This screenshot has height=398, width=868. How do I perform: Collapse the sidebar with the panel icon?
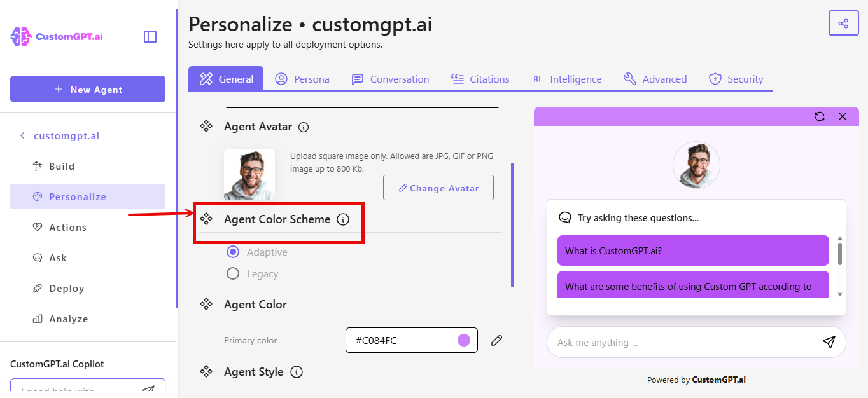pos(150,37)
